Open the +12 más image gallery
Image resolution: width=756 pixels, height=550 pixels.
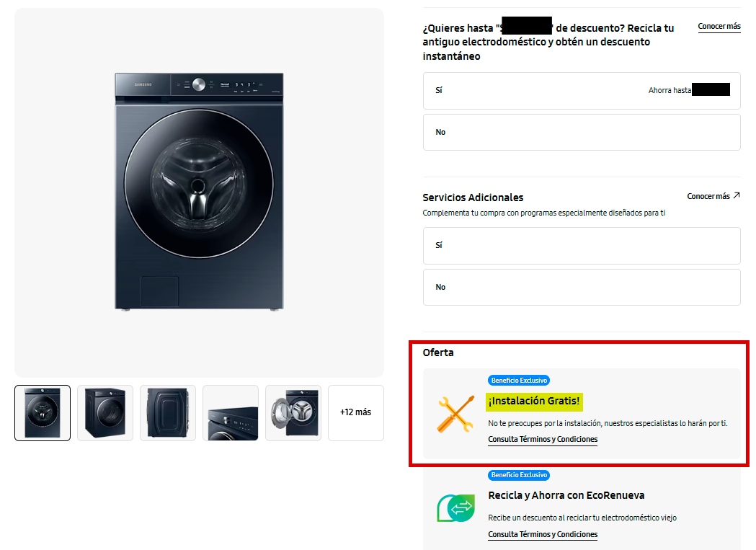pos(356,413)
